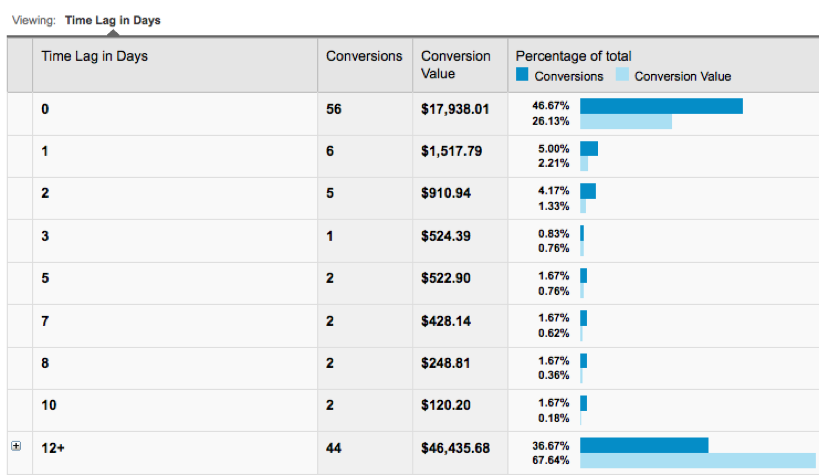This screenshot has width=820, height=475.
Task: Select the $46,435.68 value cell
Action: tap(455, 449)
